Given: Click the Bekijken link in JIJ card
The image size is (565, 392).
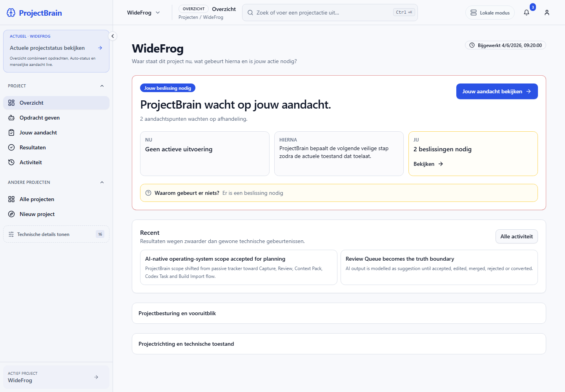Looking at the screenshot, I should pos(428,164).
